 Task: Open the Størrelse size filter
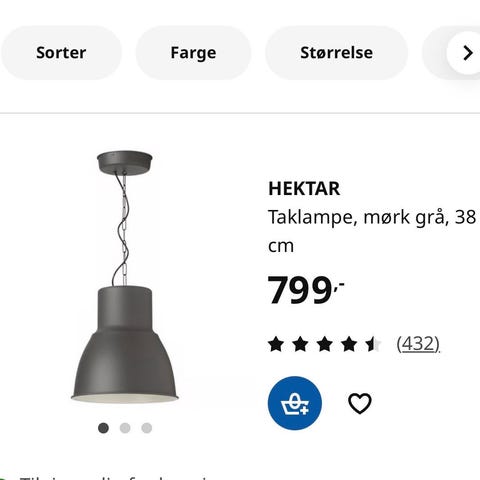coord(337,53)
